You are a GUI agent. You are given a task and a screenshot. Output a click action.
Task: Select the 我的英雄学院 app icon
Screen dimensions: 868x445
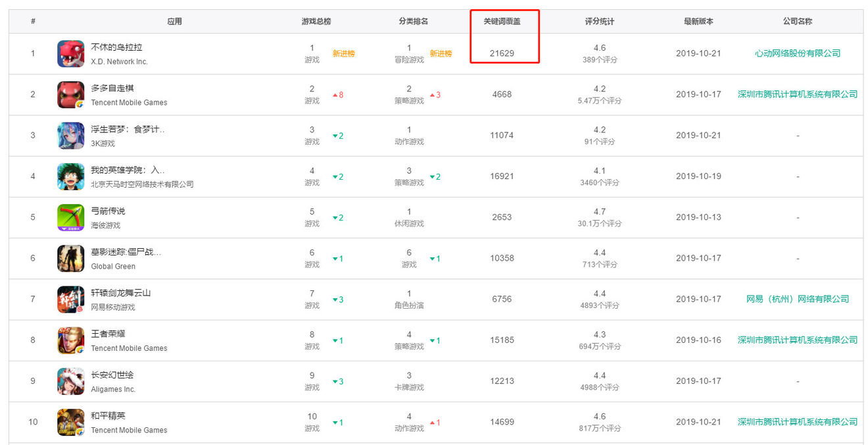(x=70, y=176)
